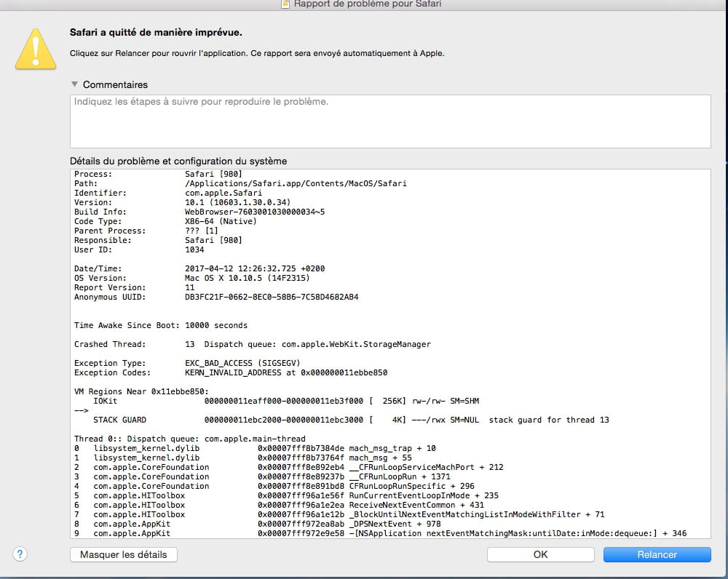This screenshot has height=579, width=728.
Task: Select the exception type "EXC_BAD_ACCESS (SIGSEGV)"
Action: click(242, 363)
